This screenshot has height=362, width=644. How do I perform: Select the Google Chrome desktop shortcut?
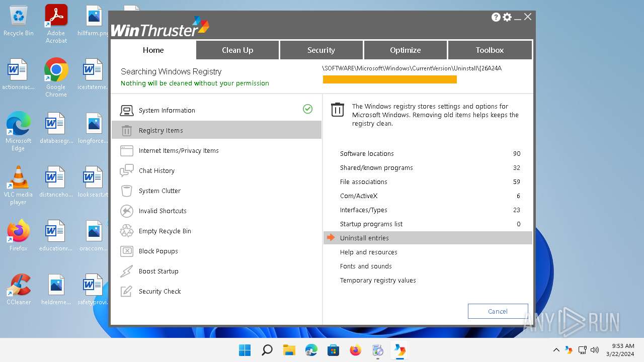(x=56, y=78)
